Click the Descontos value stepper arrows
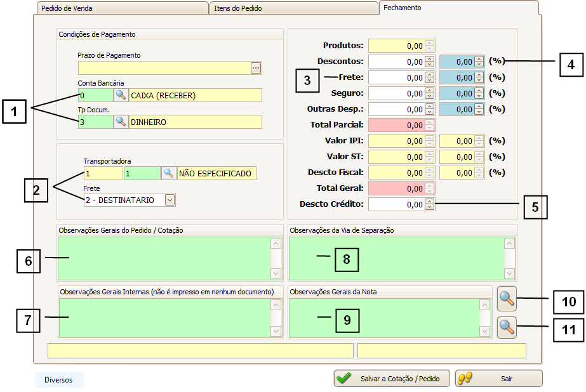The width and height of the screenshot is (586, 392). click(430, 62)
